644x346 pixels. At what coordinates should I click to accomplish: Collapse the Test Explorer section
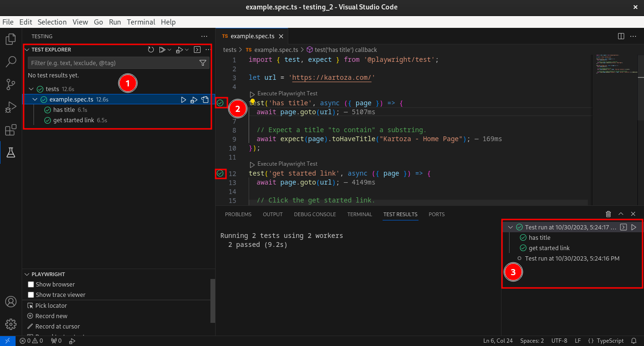coord(27,50)
